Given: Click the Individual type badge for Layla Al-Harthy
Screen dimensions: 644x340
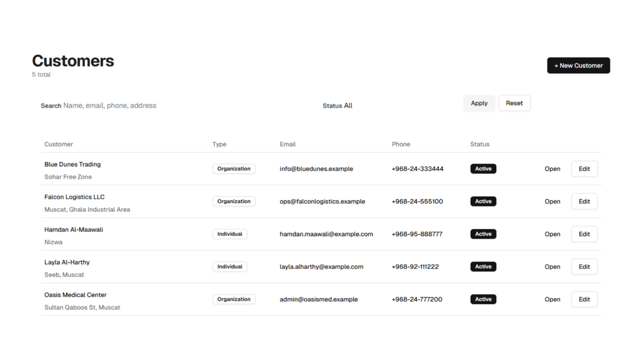Looking at the screenshot, I should (x=230, y=267).
